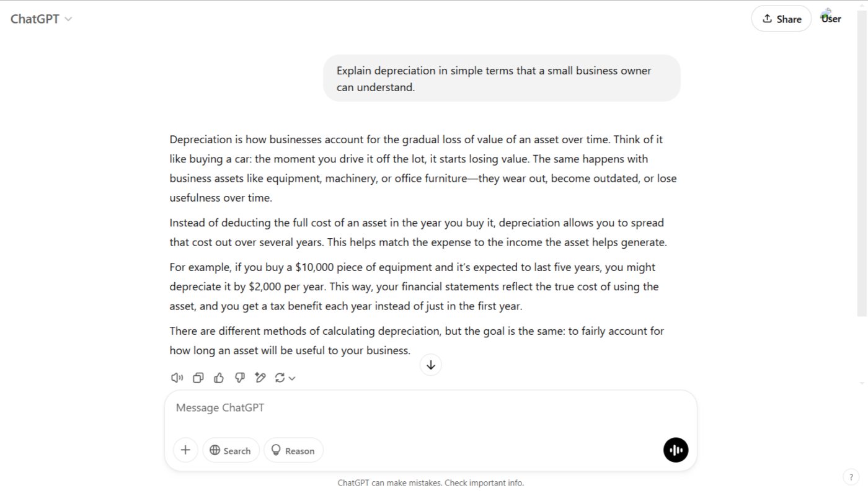Image resolution: width=868 pixels, height=493 pixels.
Task: Copy the response with the copy icon
Action: [198, 378]
